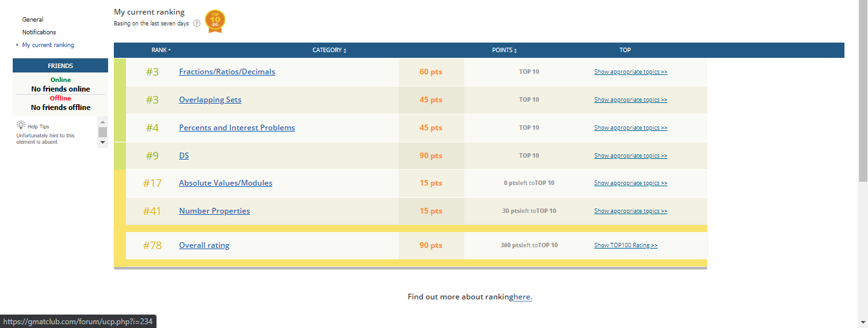
Task: Open Percents and Interest Problems link
Action: (237, 128)
